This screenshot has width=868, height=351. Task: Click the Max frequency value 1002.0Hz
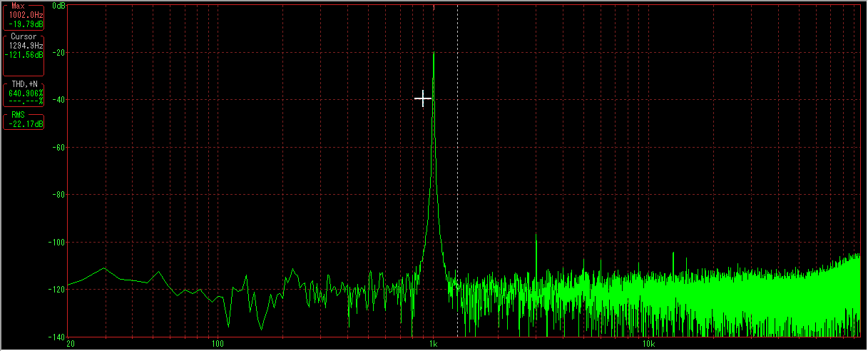pyautogui.click(x=26, y=14)
